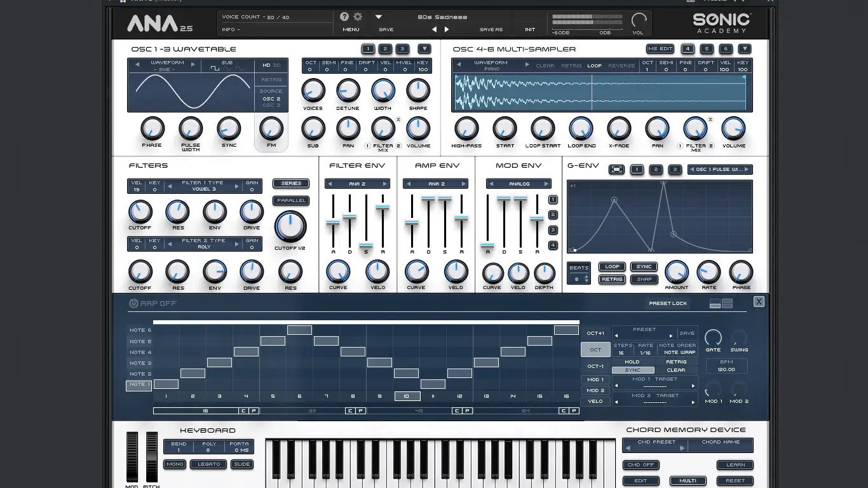The height and width of the screenshot is (488, 868).
Task: Click Filter Env attack slider
Action: 333,222
